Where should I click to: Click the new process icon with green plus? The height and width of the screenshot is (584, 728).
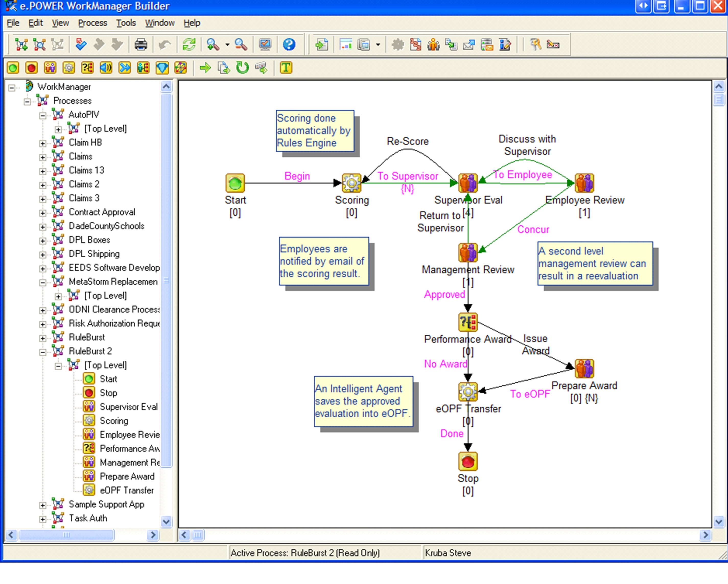(x=21, y=44)
